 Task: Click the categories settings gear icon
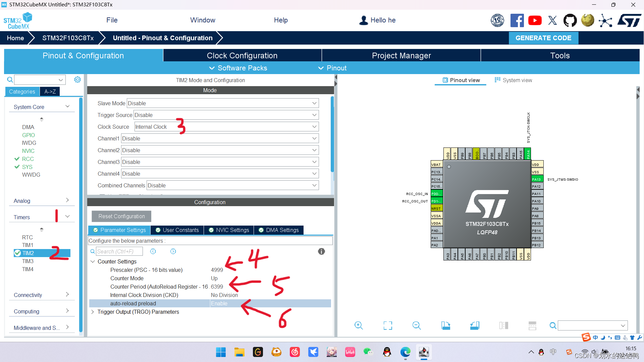[77, 79]
